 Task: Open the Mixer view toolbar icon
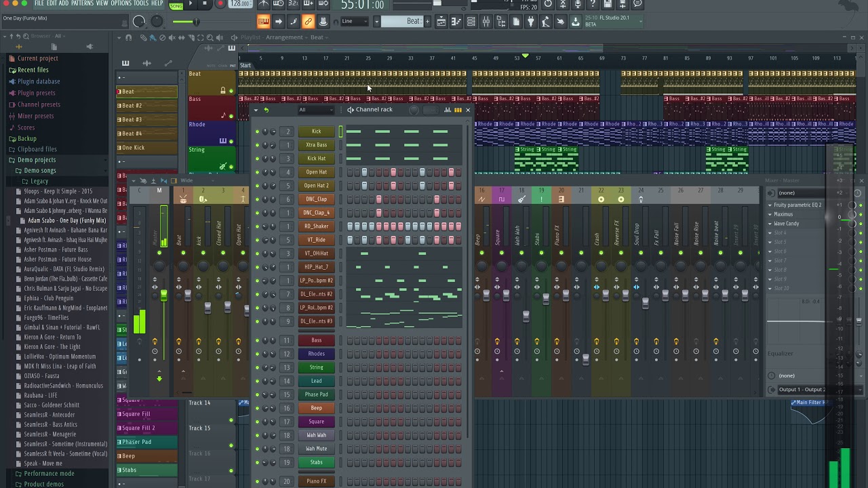(x=486, y=22)
